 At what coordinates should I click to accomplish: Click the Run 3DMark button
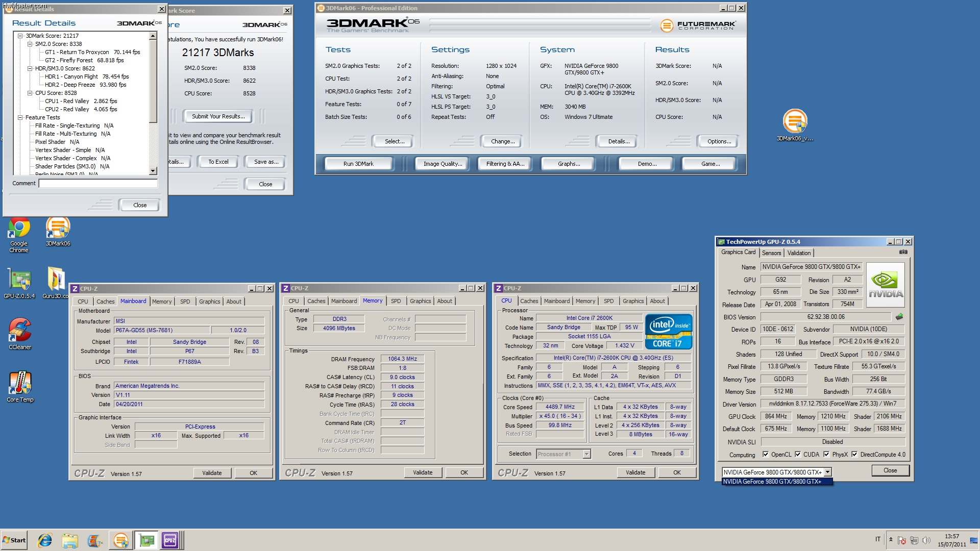coord(358,164)
